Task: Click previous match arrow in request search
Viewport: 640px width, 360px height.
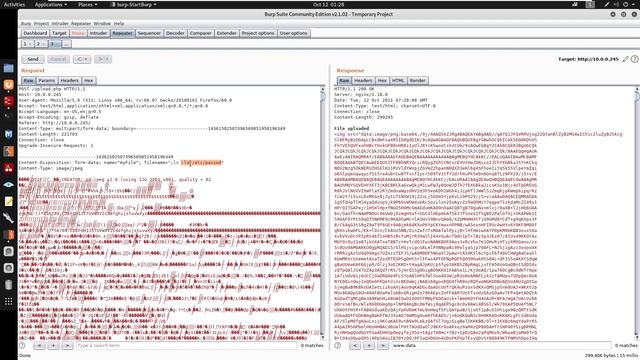Action: coord(40,346)
